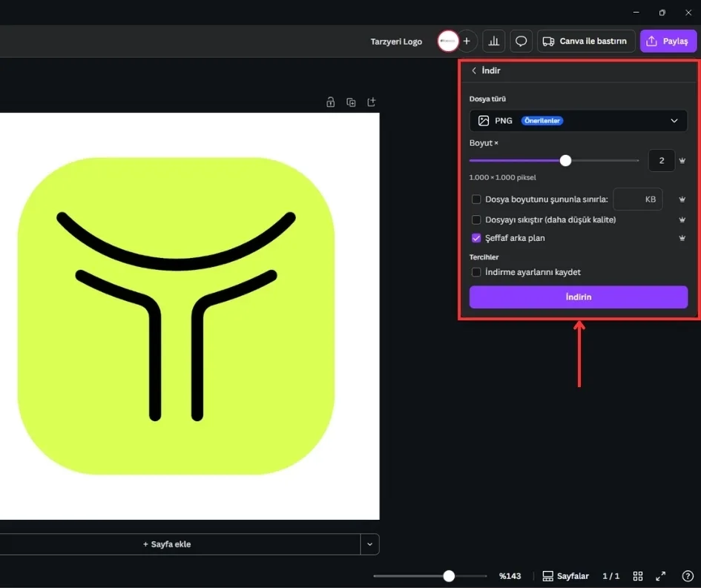
Task: Adjust the Boyut size slider handle
Action: coord(565,160)
